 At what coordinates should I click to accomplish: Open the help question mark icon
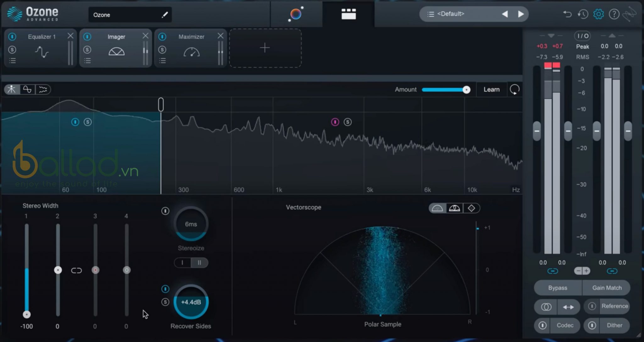(614, 14)
